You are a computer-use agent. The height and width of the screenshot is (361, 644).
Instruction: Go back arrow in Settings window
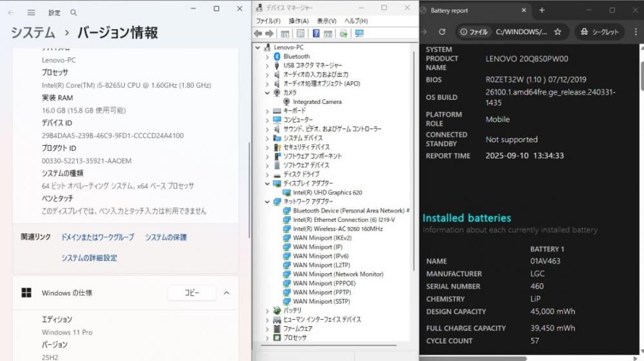pyautogui.click(x=11, y=13)
